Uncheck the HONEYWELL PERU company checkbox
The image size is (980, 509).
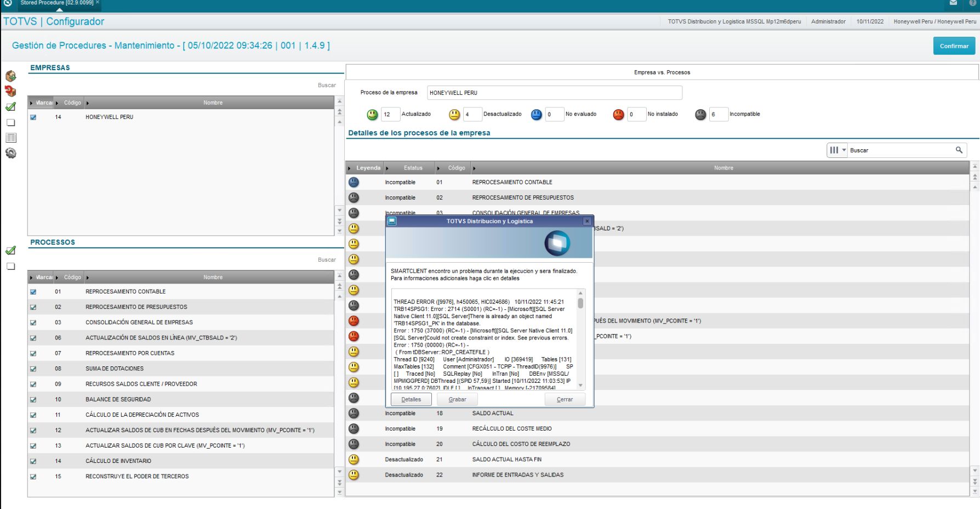click(33, 117)
